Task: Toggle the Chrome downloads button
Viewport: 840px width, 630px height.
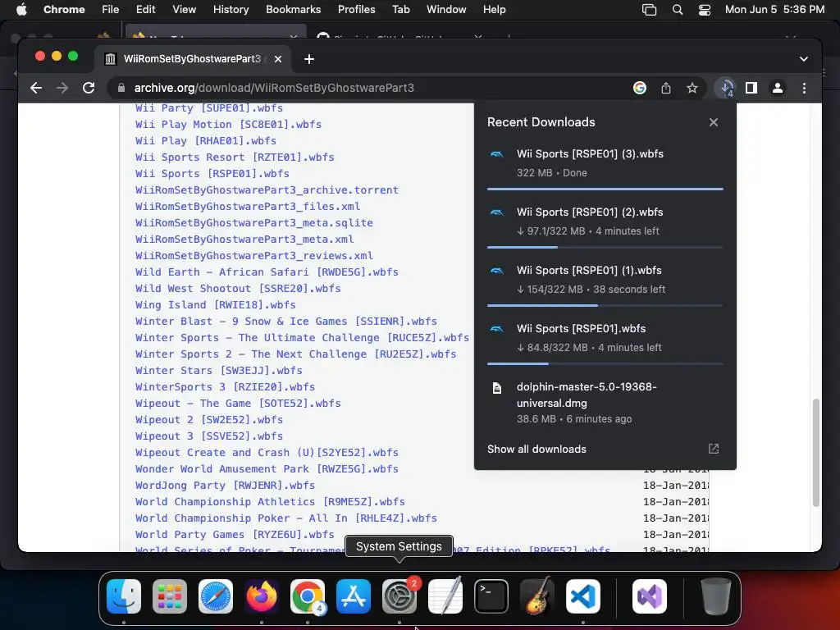Action: click(727, 88)
